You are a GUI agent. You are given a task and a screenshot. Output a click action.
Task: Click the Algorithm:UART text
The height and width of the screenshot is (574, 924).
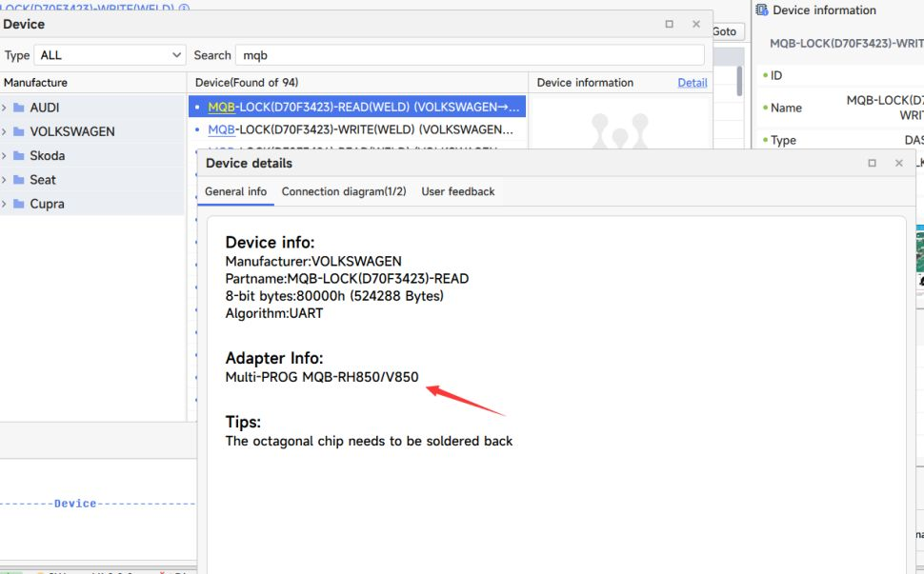click(274, 313)
